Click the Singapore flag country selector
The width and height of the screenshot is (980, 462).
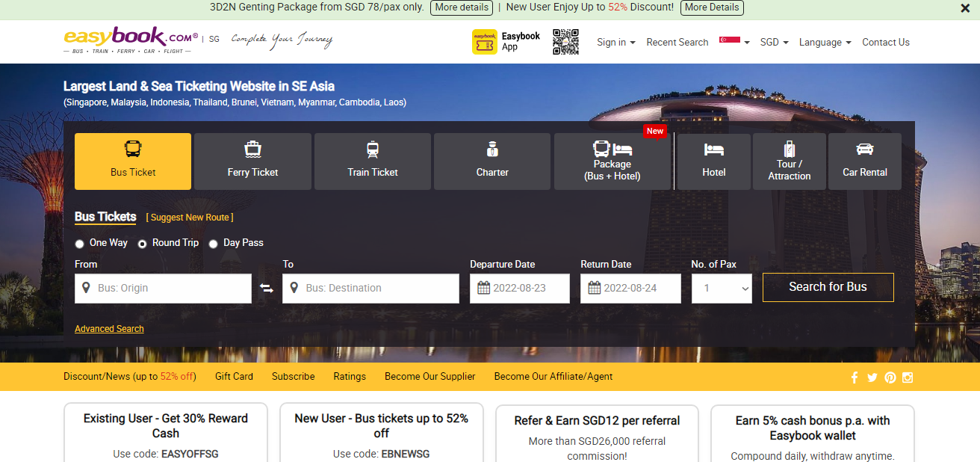(734, 42)
